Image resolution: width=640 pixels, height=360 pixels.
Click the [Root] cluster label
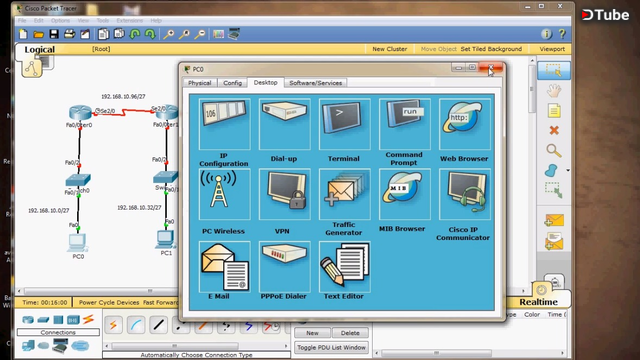101,49
